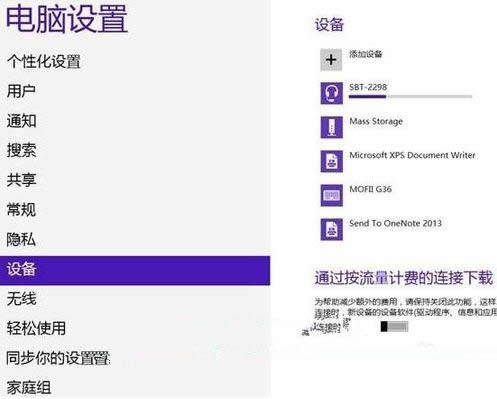This screenshot has width=497, height=399.
Task: Open 轻松使用 settings
Action: coord(36,328)
